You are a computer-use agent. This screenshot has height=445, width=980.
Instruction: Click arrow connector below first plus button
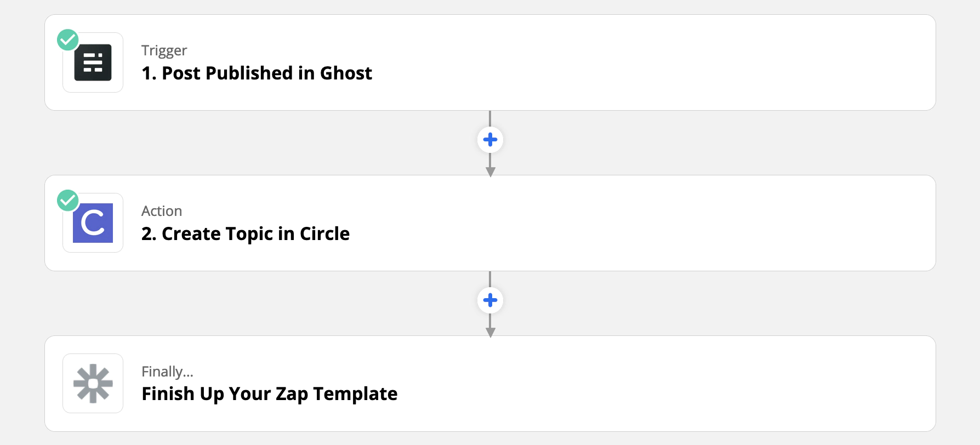pyautogui.click(x=491, y=167)
